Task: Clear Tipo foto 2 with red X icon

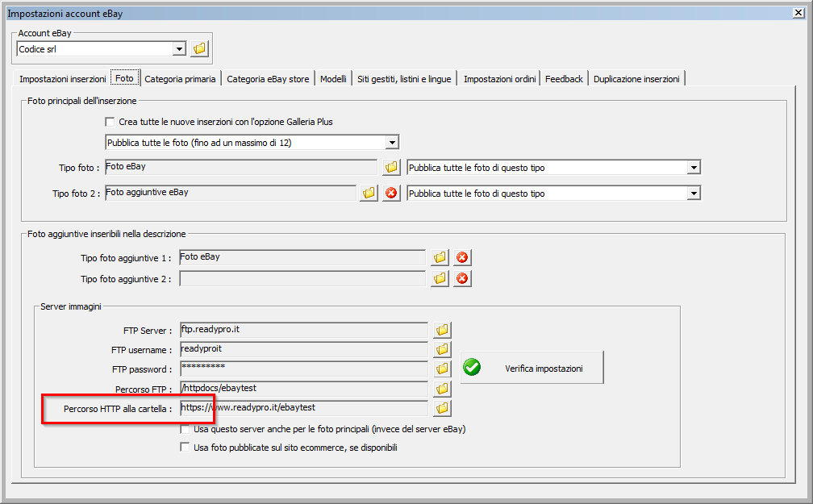Action: click(x=391, y=193)
